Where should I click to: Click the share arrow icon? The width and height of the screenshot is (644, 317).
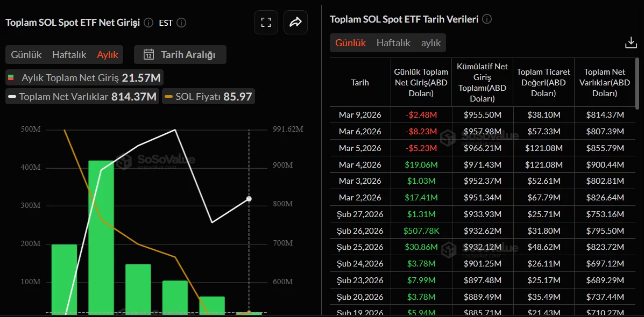[295, 22]
